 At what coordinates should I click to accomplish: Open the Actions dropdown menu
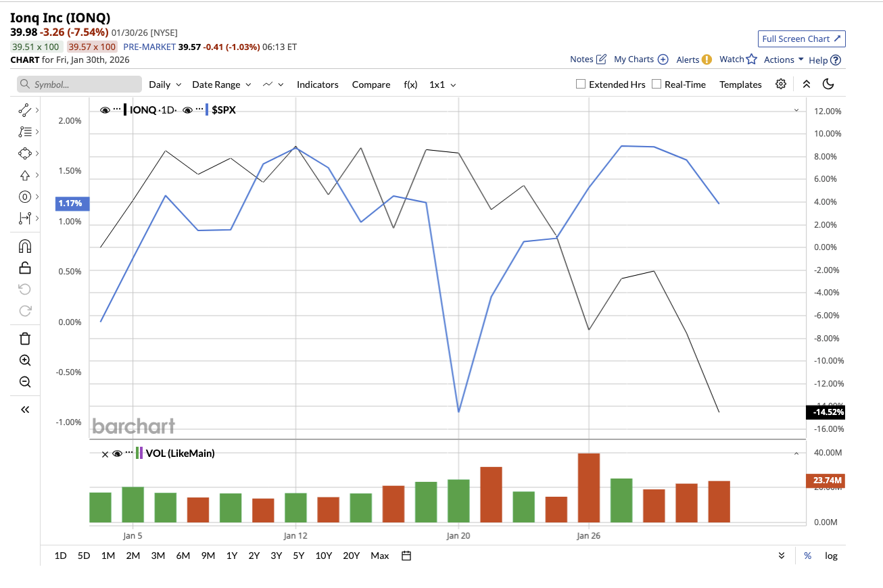point(784,59)
